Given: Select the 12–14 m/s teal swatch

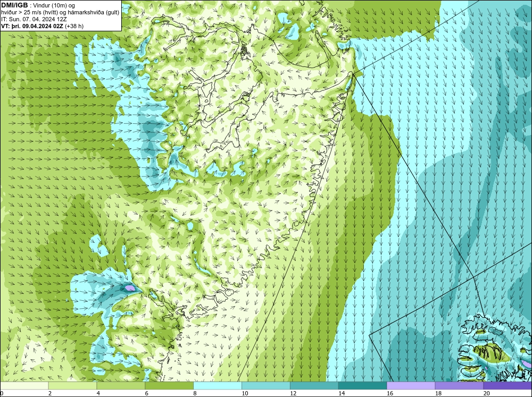Looking at the screenshot, I should click(314, 386).
